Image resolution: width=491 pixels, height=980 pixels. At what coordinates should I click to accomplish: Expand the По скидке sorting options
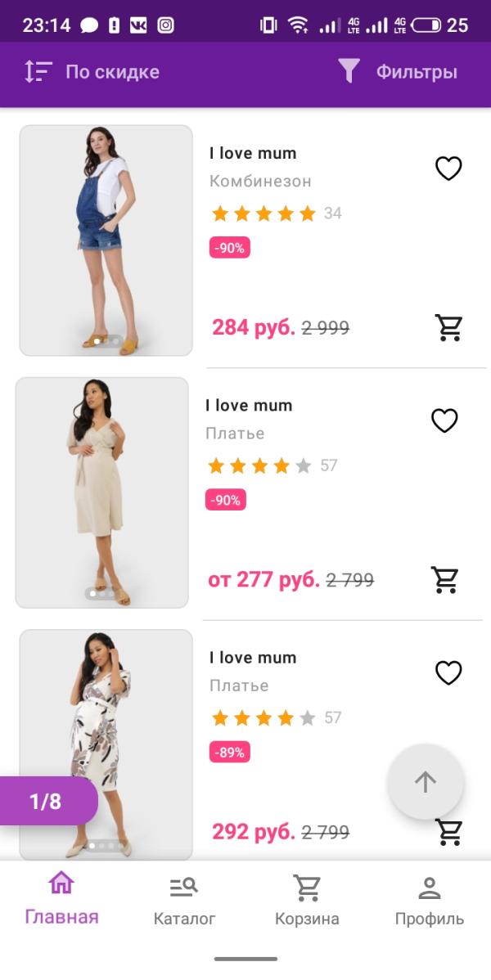112,72
